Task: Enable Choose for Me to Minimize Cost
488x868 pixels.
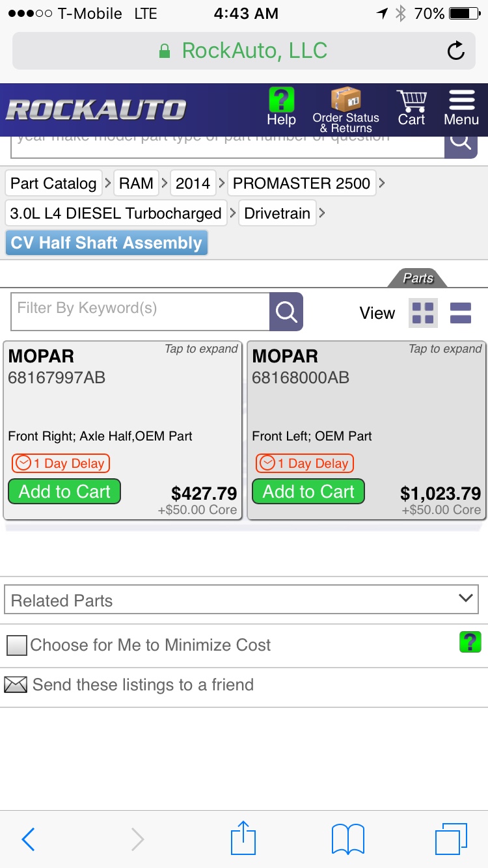Action: tap(17, 645)
